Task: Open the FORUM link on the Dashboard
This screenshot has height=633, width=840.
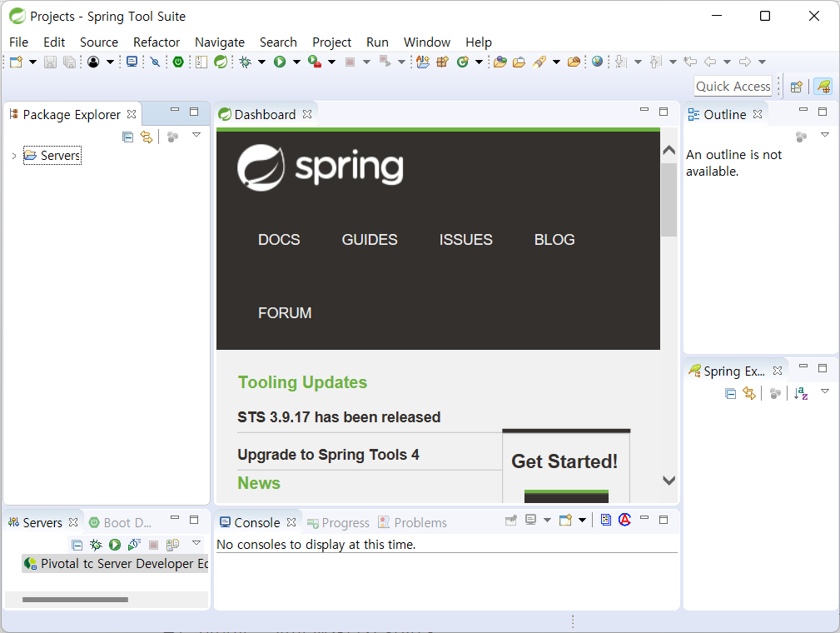Action: click(285, 313)
